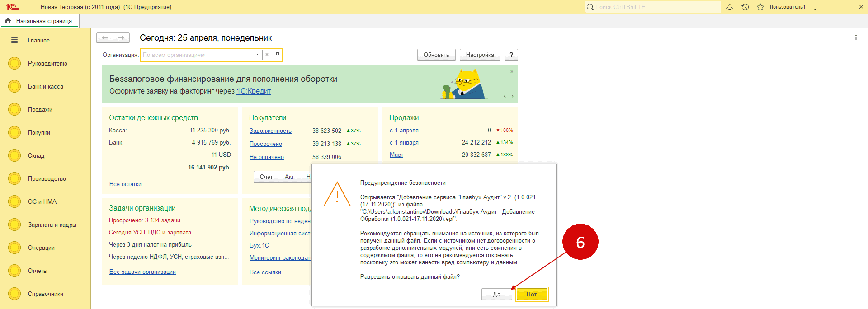This screenshot has width=868, height=309.
Task: Open the Зарплата и кадры section
Action: pyautogui.click(x=52, y=225)
